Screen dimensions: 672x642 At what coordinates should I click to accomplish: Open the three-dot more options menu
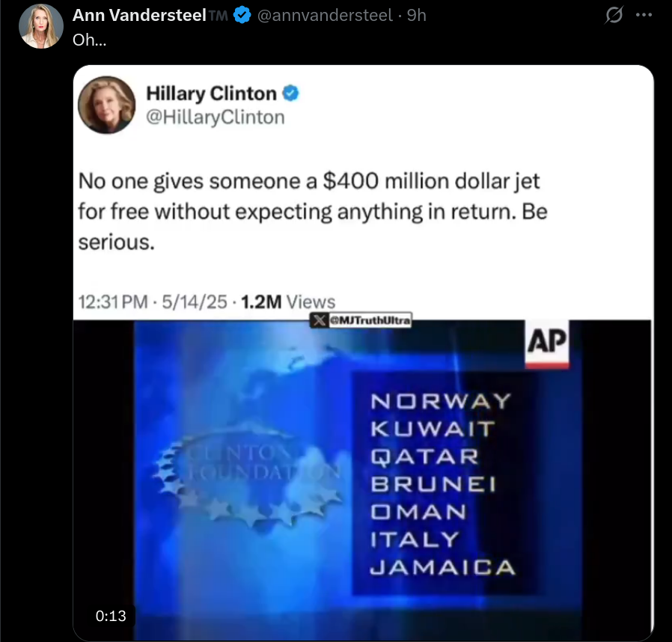[644, 15]
